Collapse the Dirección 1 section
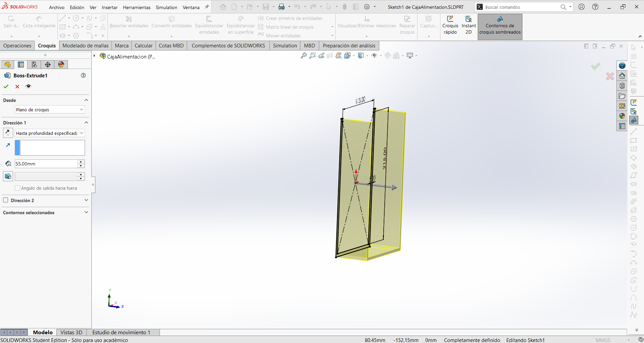 86,123
